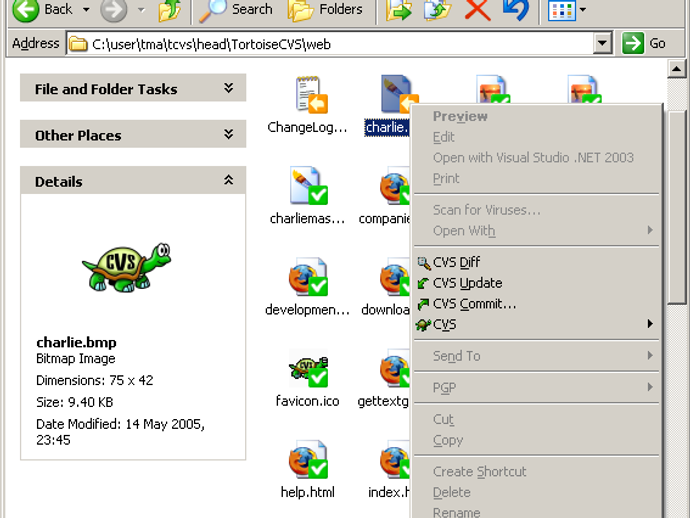The height and width of the screenshot is (518, 690).
Task: Select the charliemas file icon
Action: click(x=309, y=185)
